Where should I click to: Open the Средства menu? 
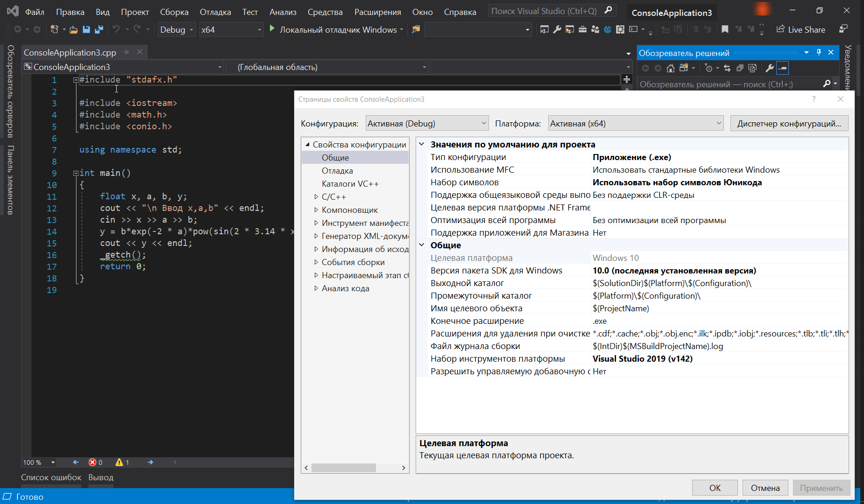(325, 12)
